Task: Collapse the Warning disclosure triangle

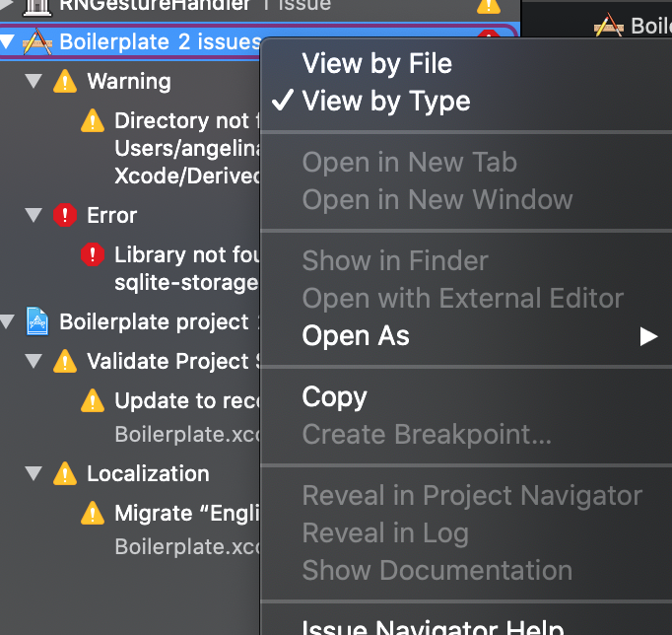Action: tap(34, 81)
